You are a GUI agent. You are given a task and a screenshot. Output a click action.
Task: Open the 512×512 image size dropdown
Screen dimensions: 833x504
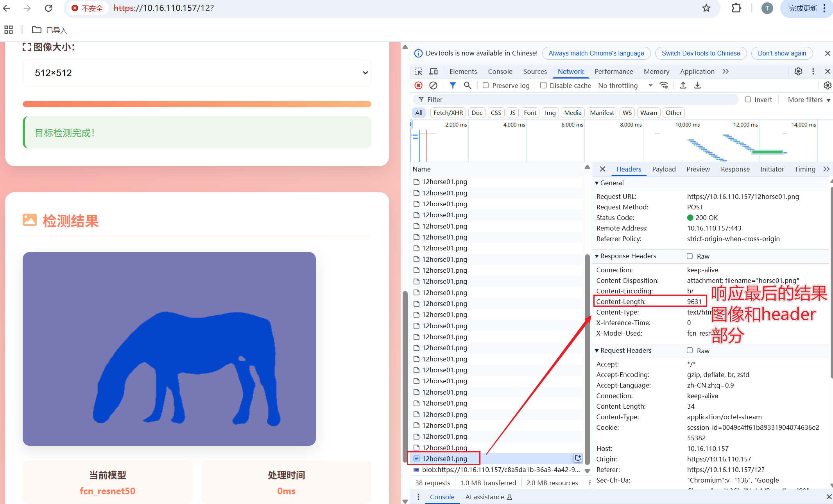point(197,73)
